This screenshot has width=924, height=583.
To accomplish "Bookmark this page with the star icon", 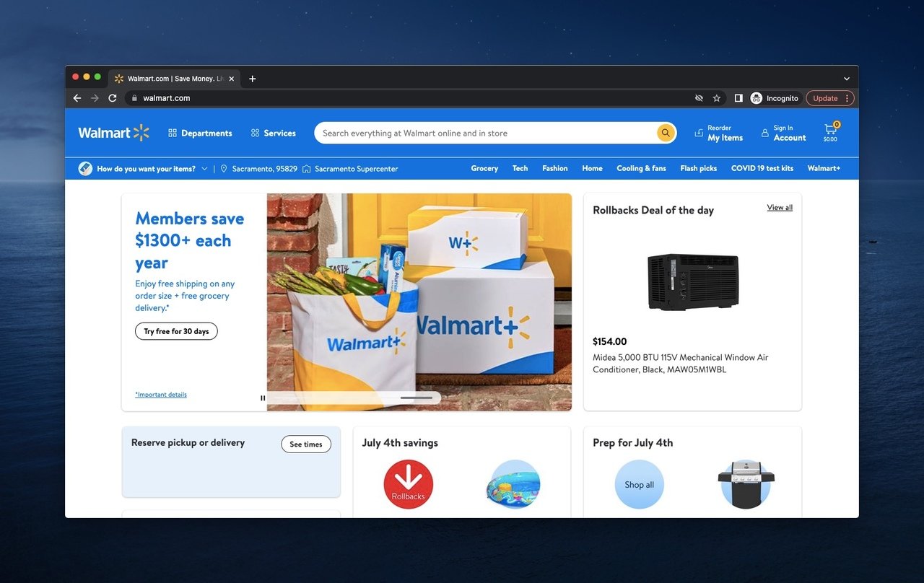I will pos(717,98).
